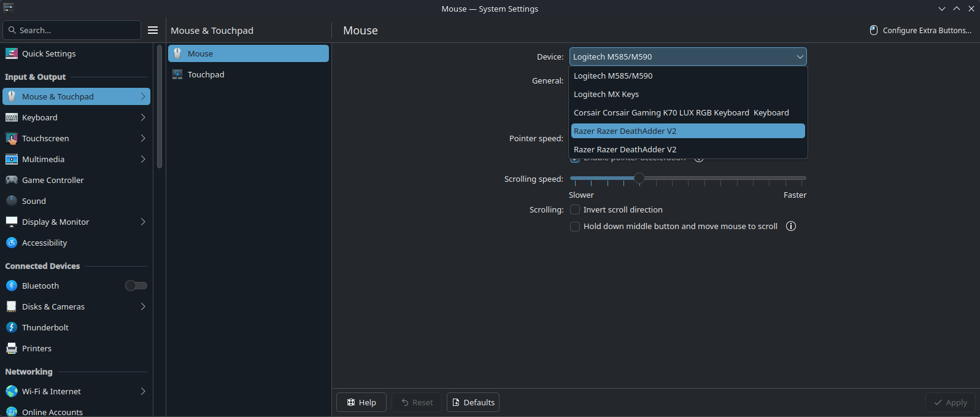
Task: Click the Accessibility icon in sidebar
Action: [12, 243]
